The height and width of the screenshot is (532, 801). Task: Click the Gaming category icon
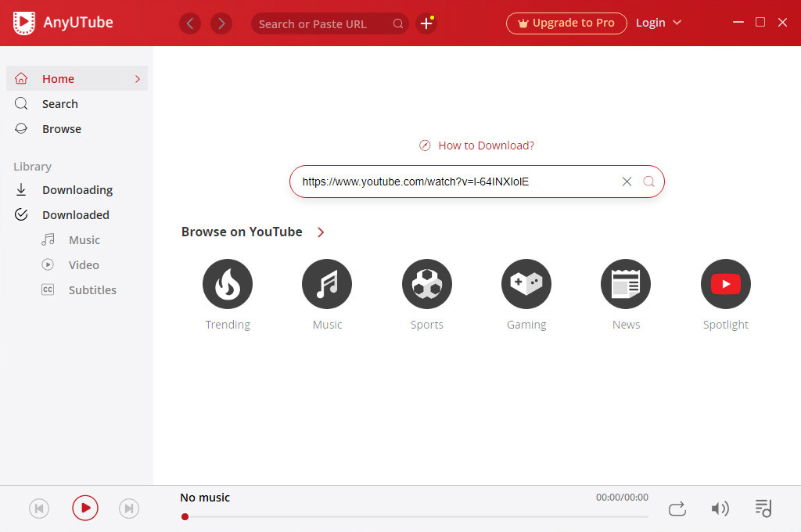[x=526, y=284]
